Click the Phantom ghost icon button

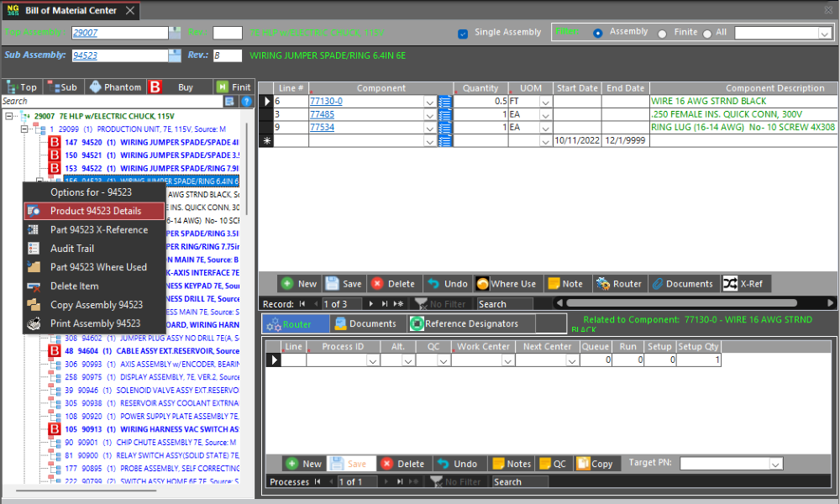(x=95, y=87)
